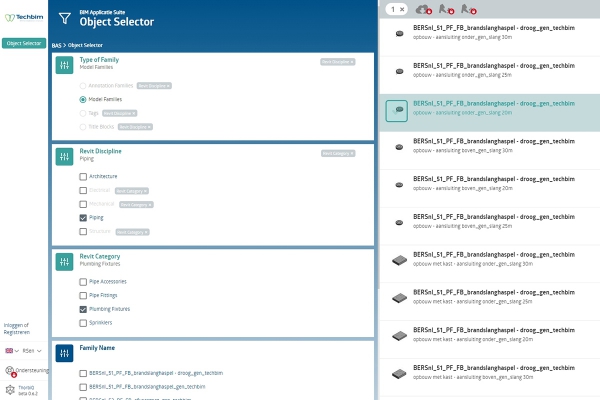Image resolution: width=600 pixels, height=400 pixels.
Task: Click the first locked Revit load icon
Action: coord(446,9)
